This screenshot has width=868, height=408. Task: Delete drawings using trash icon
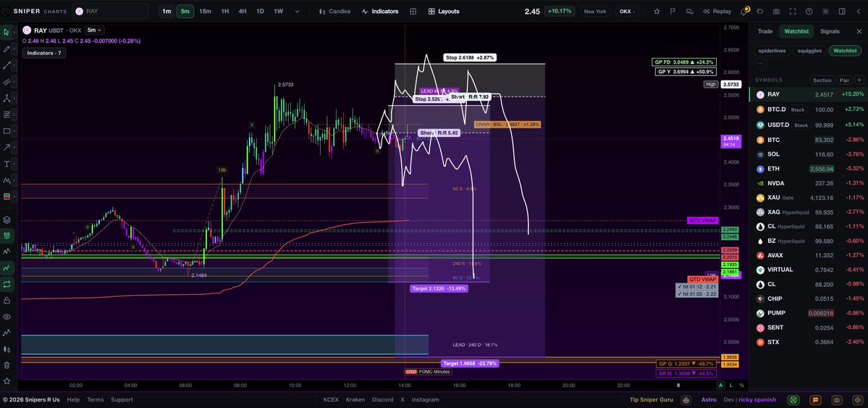tap(7, 365)
